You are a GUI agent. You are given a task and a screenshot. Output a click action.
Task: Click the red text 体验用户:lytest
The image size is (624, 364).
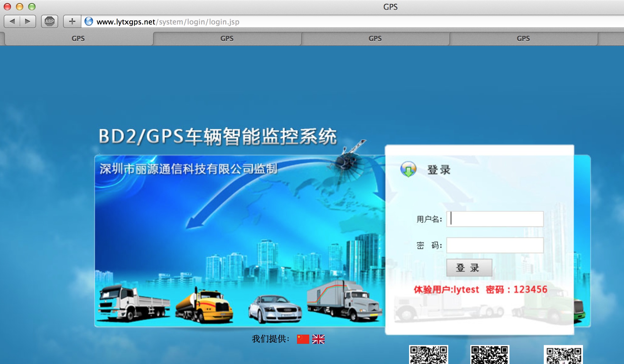pyautogui.click(x=446, y=289)
